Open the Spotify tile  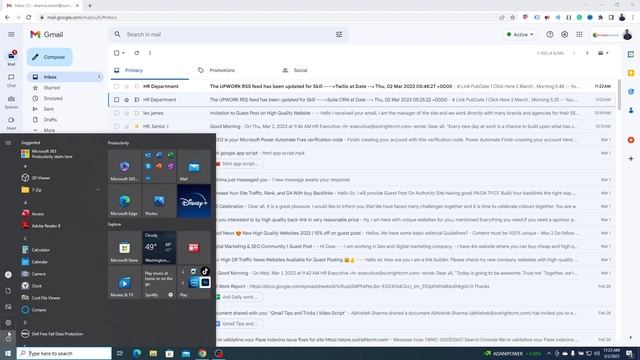(159, 282)
